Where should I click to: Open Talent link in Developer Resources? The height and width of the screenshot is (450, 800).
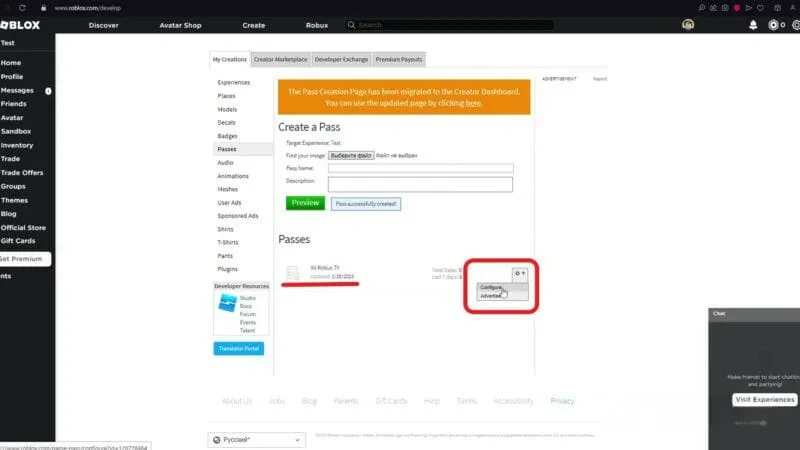coord(247,331)
